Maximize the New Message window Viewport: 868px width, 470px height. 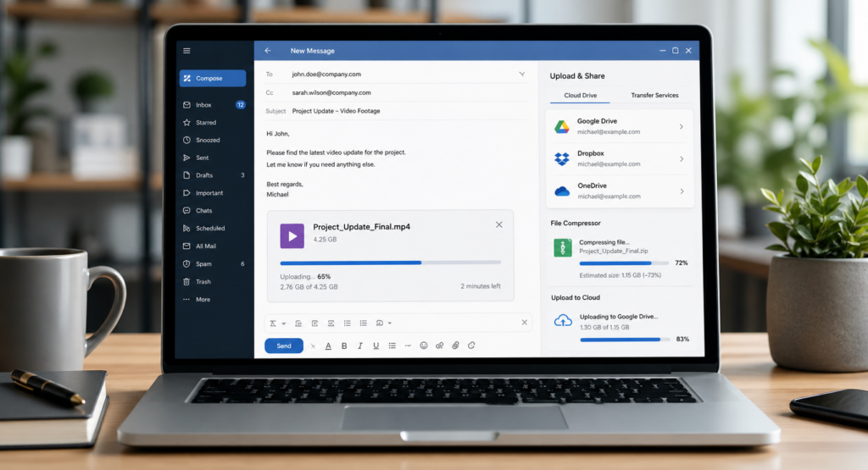676,50
